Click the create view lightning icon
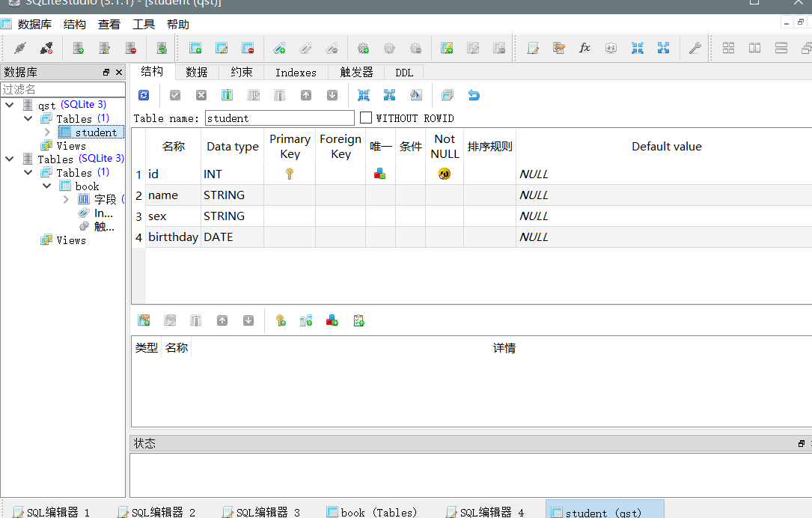 pyautogui.click(x=447, y=48)
